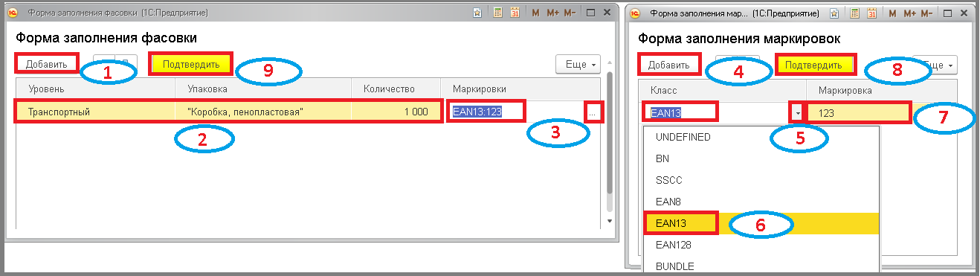Click 1C logo icon of маркировок window
The image size is (980, 276).
[636, 13]
